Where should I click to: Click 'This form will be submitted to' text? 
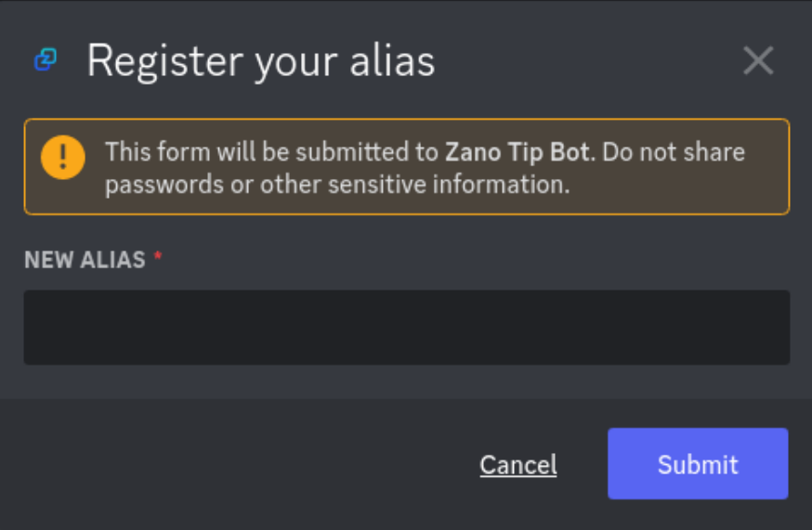pos(272,152)
